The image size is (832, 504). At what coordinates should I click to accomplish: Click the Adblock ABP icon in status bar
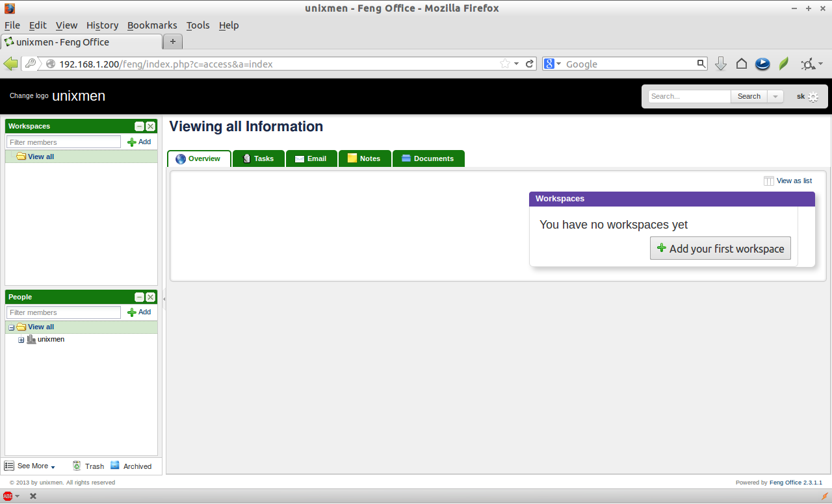click(x=8, y=496)
